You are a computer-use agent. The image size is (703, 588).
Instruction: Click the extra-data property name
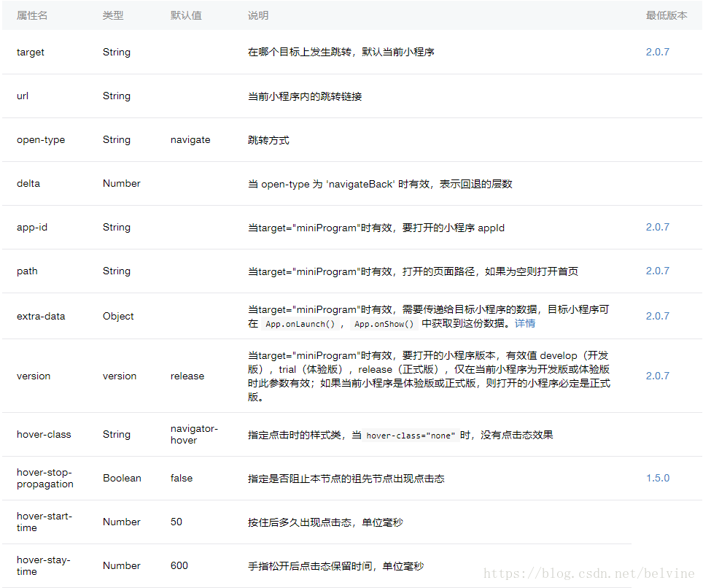click(x=41, y=316)
